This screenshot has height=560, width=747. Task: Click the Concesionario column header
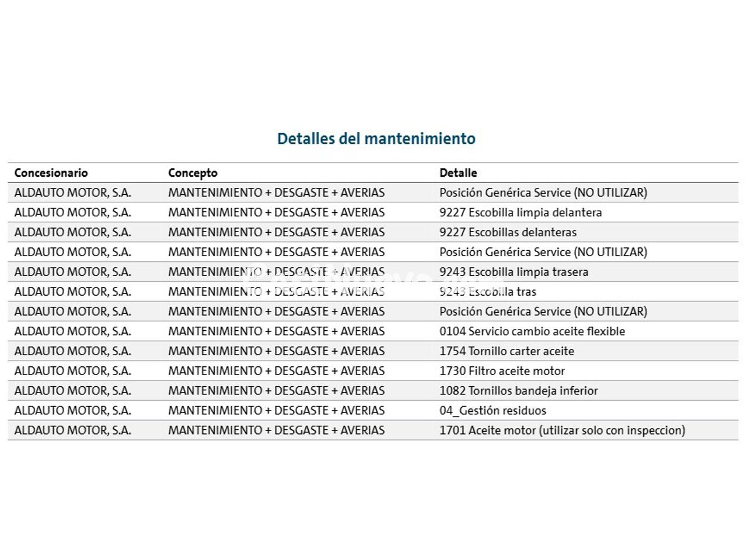pos(51,173)
